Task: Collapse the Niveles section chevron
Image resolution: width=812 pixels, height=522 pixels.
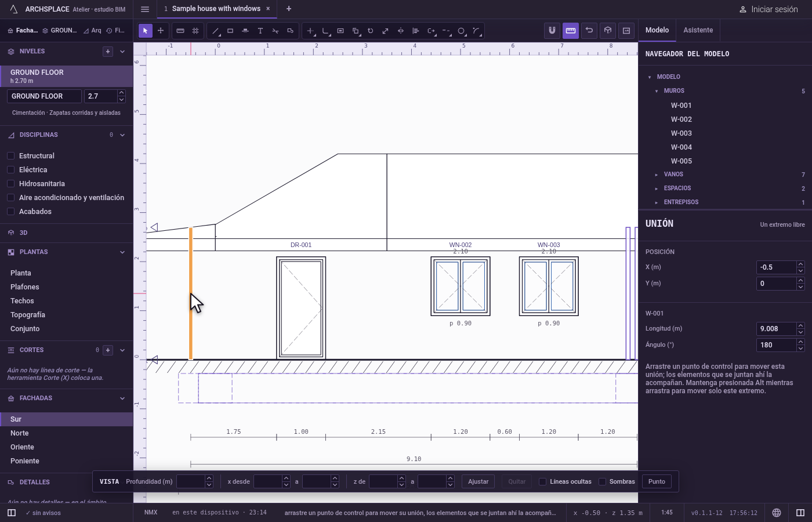Action: 122,52
